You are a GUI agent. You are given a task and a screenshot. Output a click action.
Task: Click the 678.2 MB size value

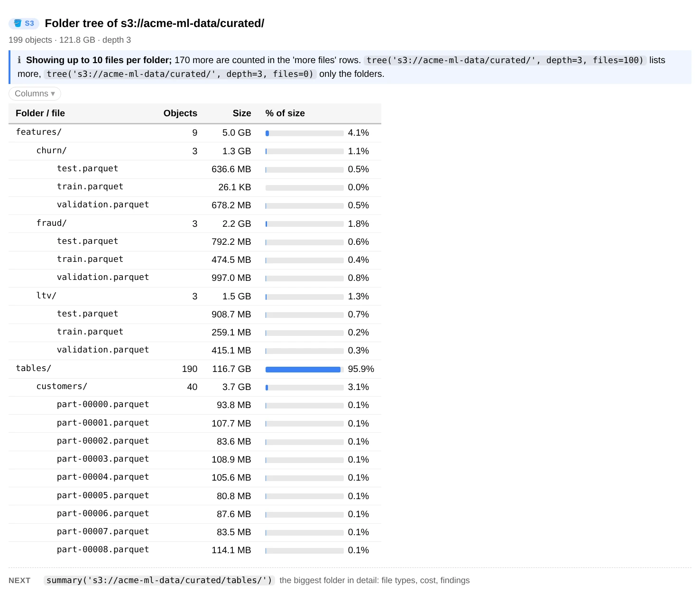coord(231,205)
